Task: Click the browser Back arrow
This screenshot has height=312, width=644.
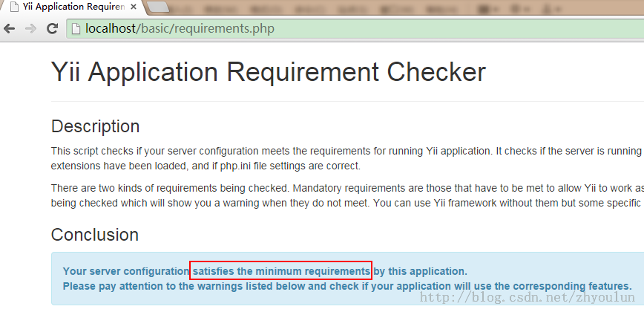Action: pyautogui.click(x=10, y=29)
